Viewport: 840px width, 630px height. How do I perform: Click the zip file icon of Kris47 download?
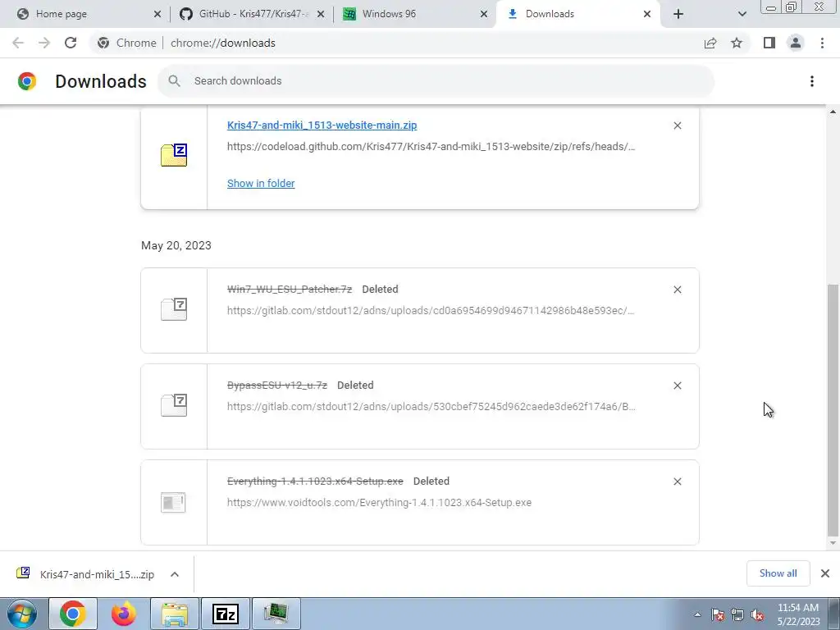point(174,155)
